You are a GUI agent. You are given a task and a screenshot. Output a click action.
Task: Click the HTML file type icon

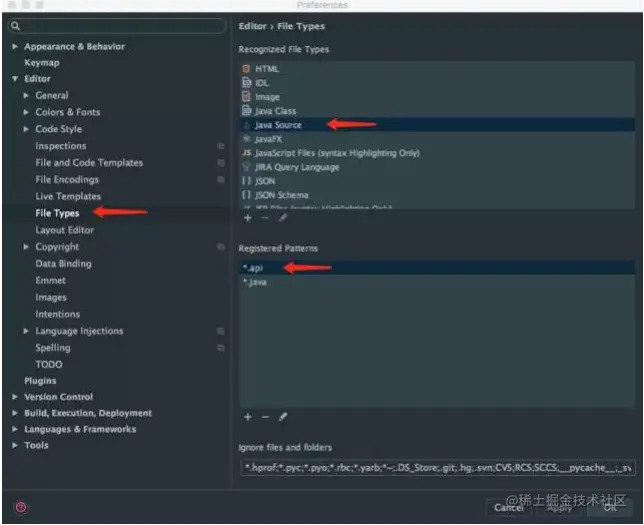click(246, 69)
